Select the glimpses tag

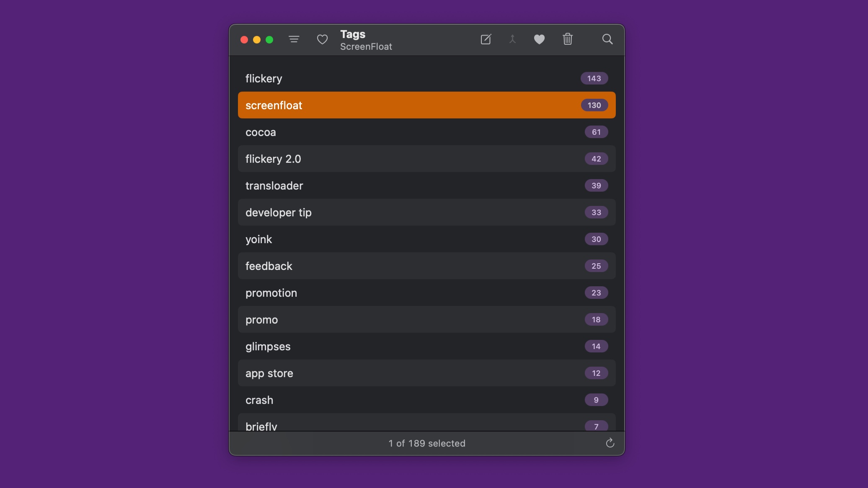tap(426, 347)
